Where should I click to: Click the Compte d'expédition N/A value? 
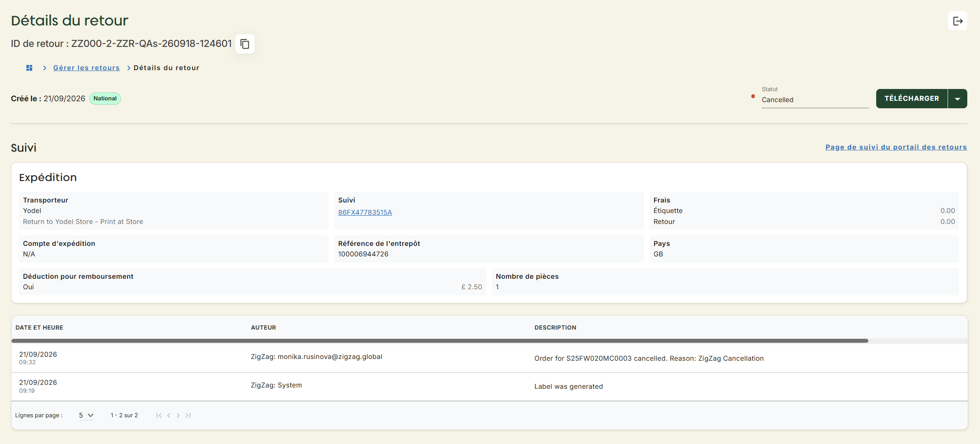29,254
